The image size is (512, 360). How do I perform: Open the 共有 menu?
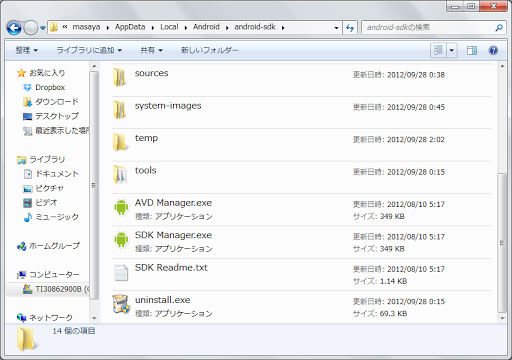pyautogui.click(x=151, y=50)
